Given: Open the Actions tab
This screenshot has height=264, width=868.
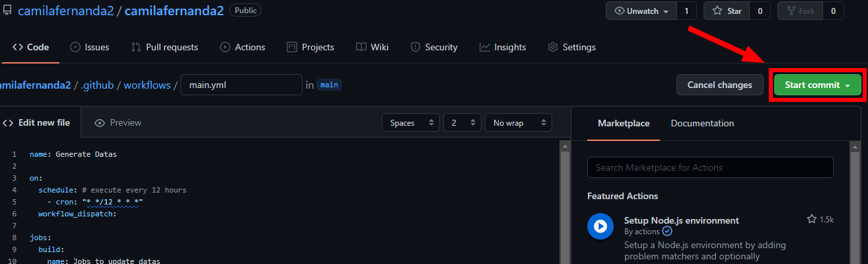Looking at the screenshot, I should point(242,47).
